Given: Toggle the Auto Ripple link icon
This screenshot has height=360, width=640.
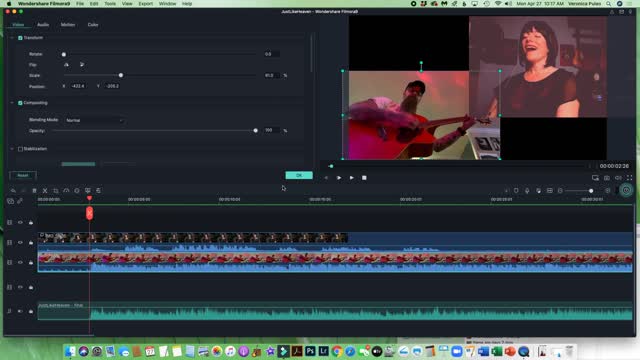Looking at the screenshot, I should point(20,201).
